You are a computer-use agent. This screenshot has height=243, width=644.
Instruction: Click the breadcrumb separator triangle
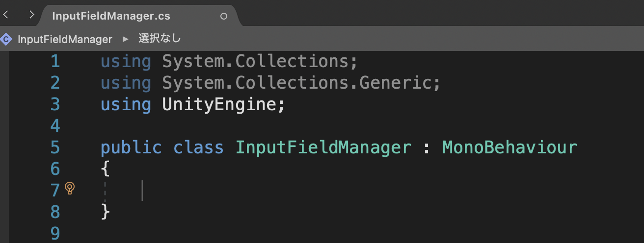(x=125, y=39)
